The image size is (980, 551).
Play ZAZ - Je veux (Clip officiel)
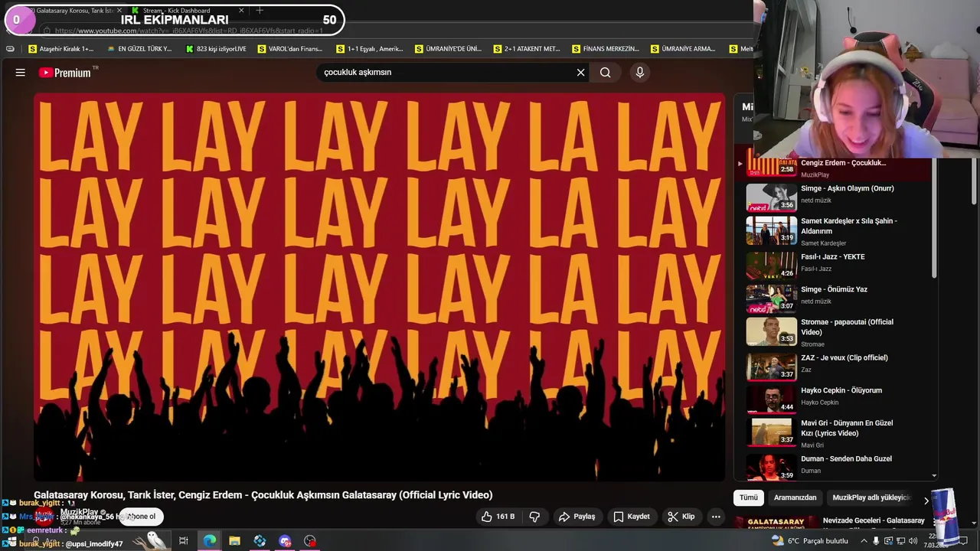click(844, 357)
